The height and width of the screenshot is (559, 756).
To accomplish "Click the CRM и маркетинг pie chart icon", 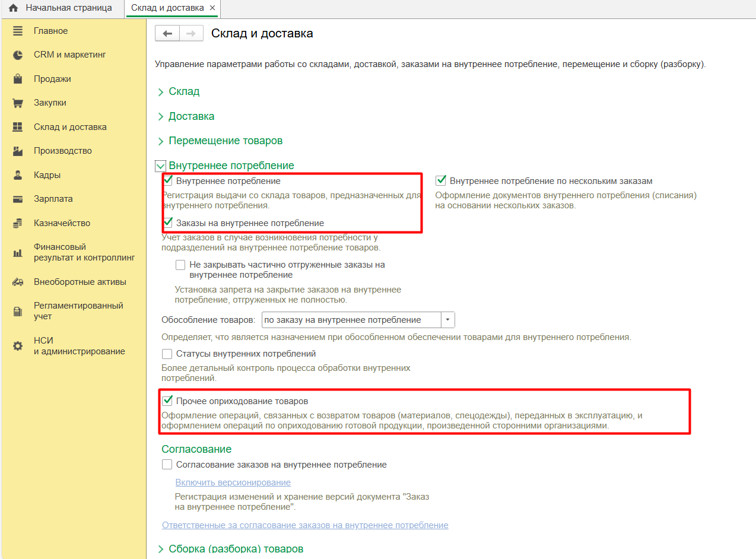I will (x=18, y=55).
